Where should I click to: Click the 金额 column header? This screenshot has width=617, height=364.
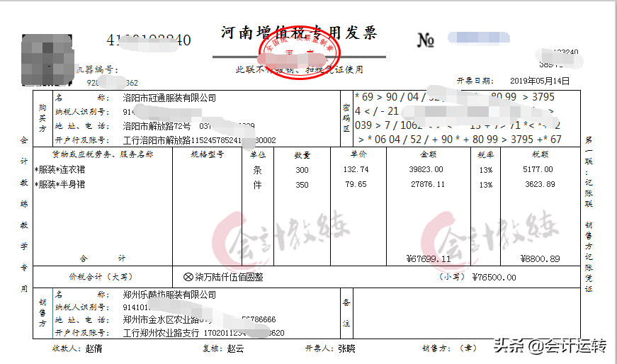tap(428, 154)
